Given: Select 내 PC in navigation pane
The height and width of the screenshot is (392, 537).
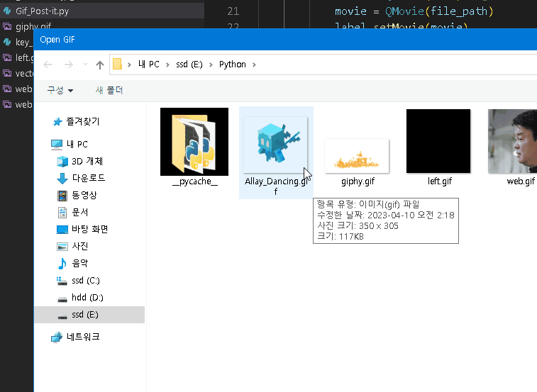Looking at the screenshot, I should [x=70, y=145].
